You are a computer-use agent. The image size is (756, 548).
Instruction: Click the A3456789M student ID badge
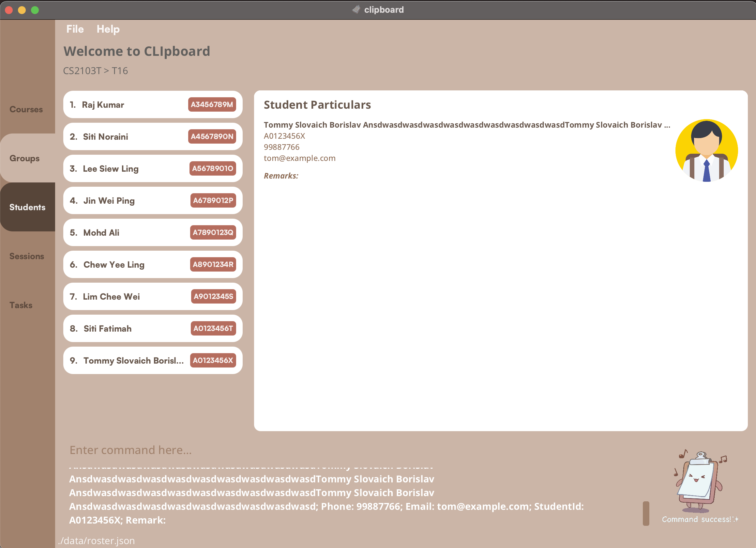[212, 104]
